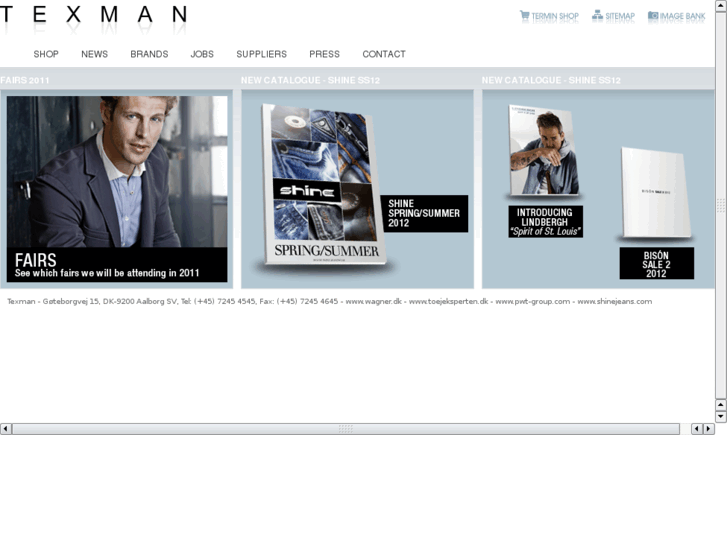Open the Shine Spring/Summer catalogue cover
Image resolution: width=727 pixels, height=545 pixels.
tap(325, 185)
